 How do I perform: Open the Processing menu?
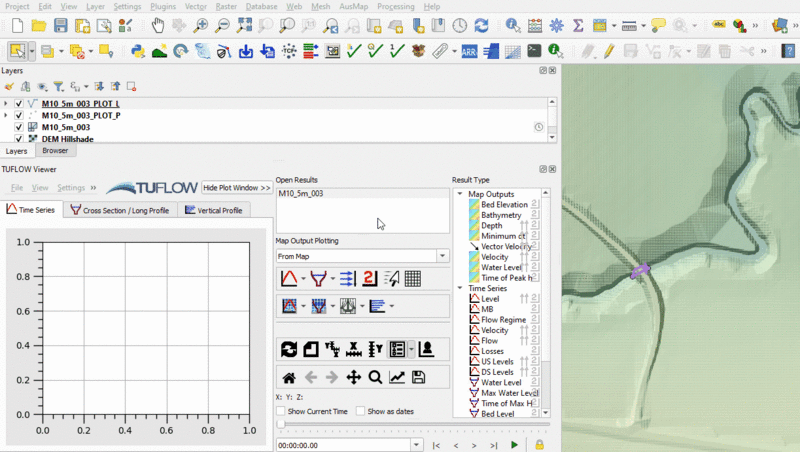(x=396, y=6)
